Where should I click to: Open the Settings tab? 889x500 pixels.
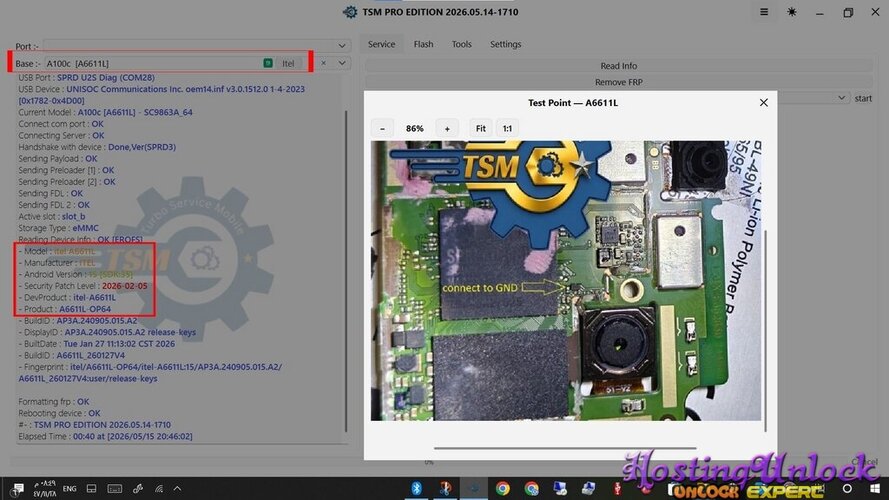point(505,44)
